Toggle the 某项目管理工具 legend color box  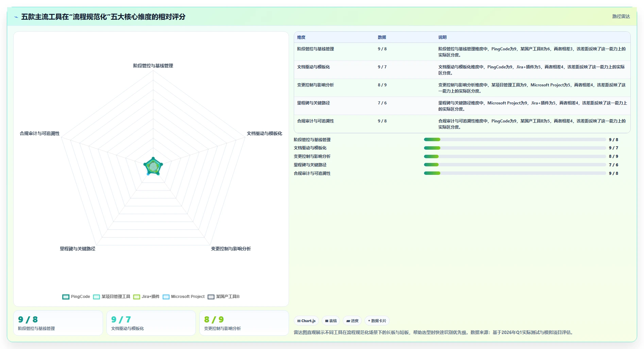coord(97,297)
